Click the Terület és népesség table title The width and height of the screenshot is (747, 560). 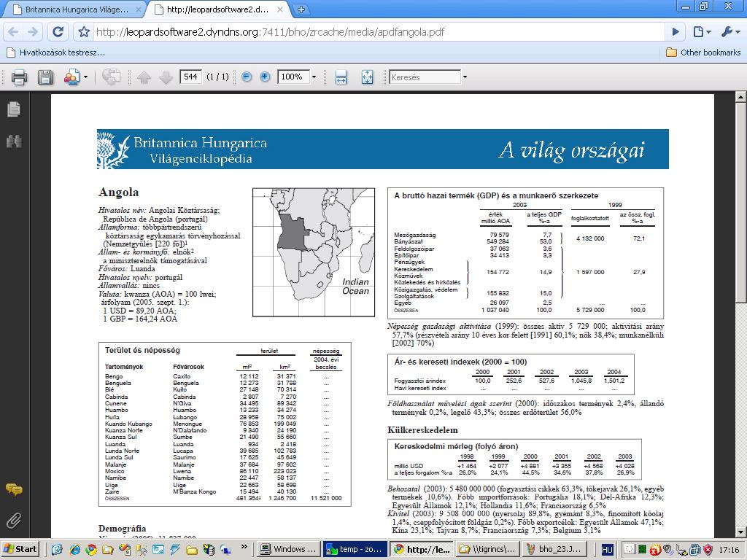coord(142,350)
